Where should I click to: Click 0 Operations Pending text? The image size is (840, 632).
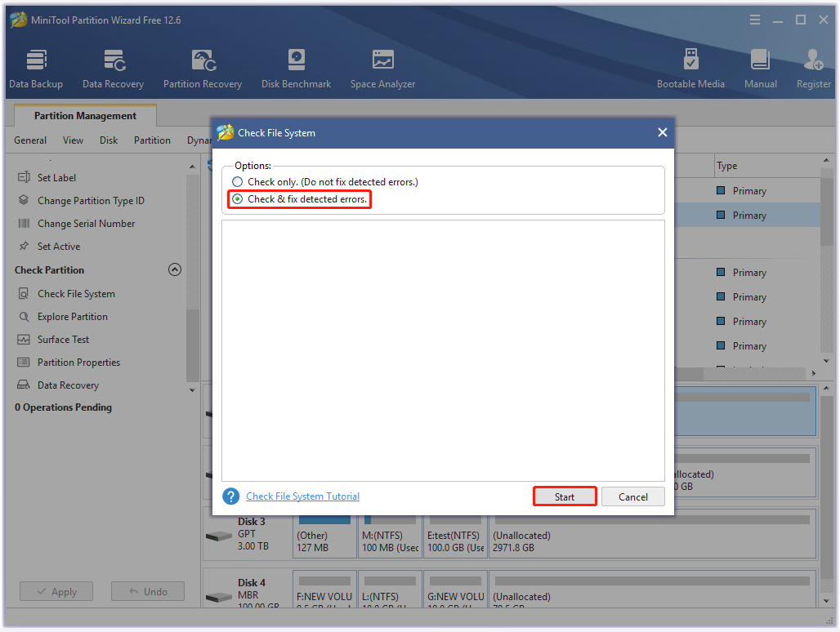[63, 407]
